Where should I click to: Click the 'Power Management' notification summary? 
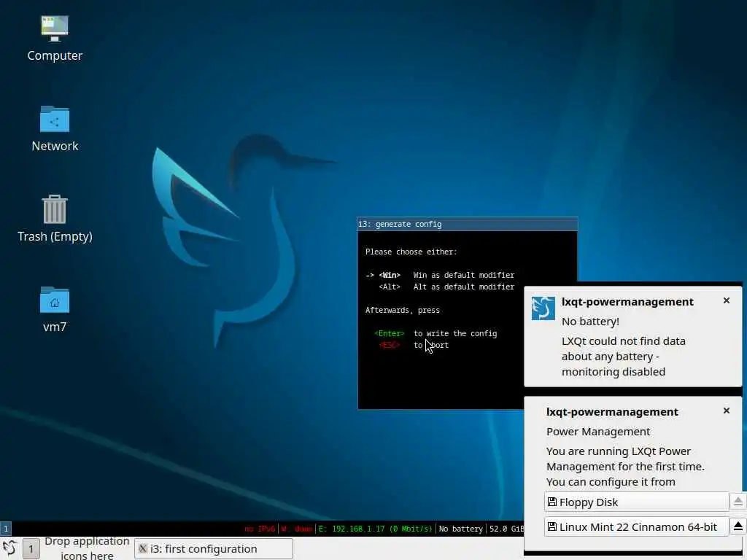[x=598, y=432]
